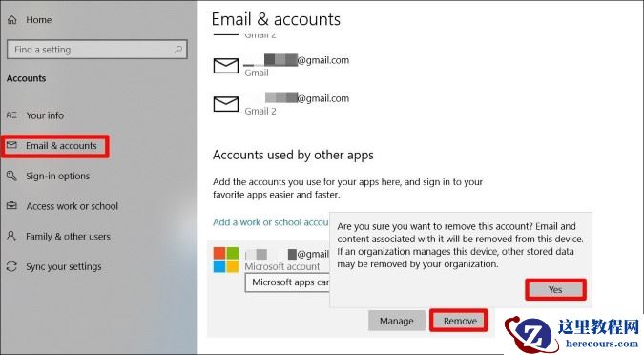The image size is (644, 355).
Task: Click the search magnifier icon
Action: [x=178, y=50]
